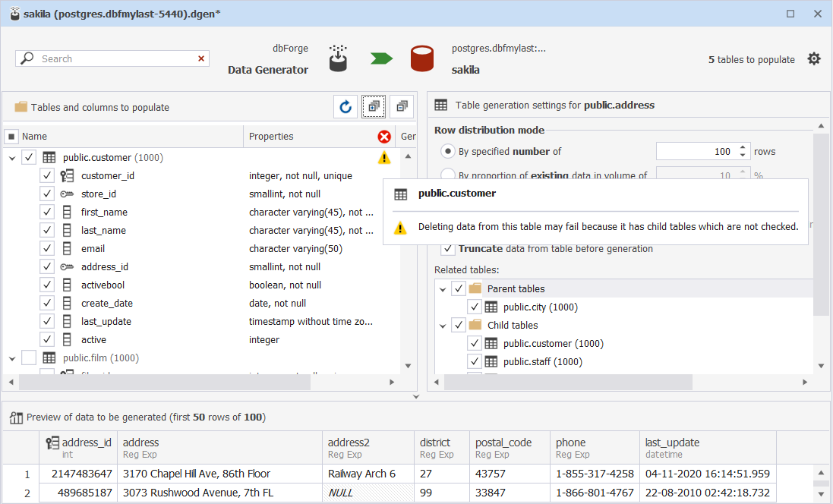This screenshot has height=504, width=833.
Task: Click public.city table icon
Action: tap(491, 307)
